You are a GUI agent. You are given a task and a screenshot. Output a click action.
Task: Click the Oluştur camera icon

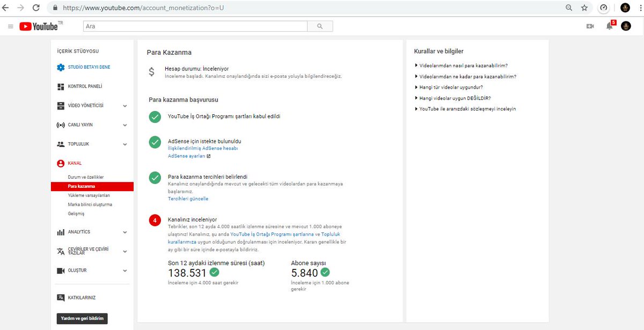[61, 271]
